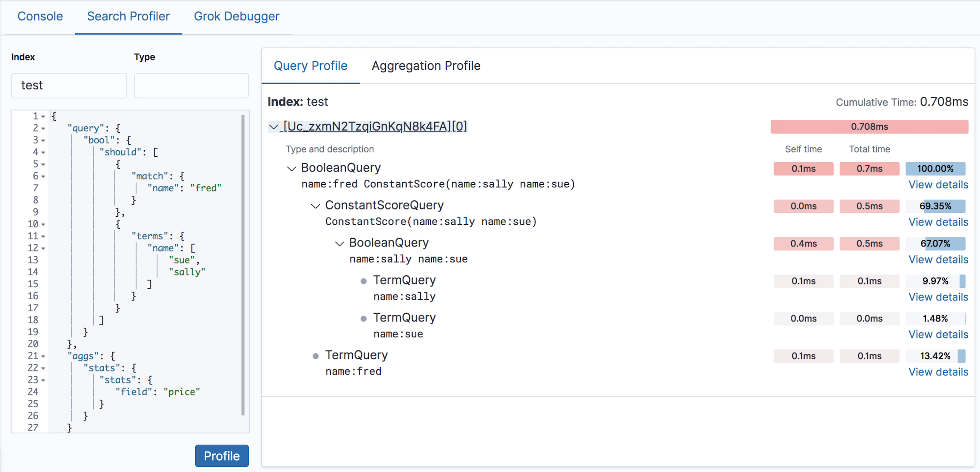Fold line 1 in the query editor
Screen dimensions: 980x472
pos(44,115)
